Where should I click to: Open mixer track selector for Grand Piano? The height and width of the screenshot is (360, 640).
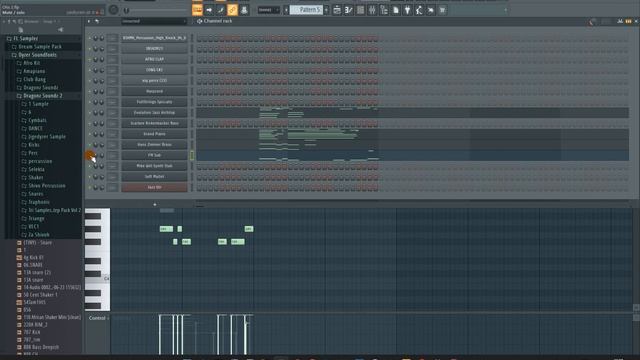tap(112, 134)
